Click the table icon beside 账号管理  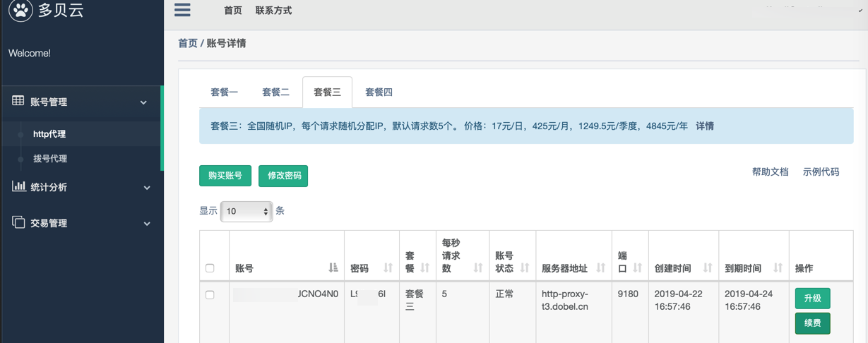[x=18, y=101]
